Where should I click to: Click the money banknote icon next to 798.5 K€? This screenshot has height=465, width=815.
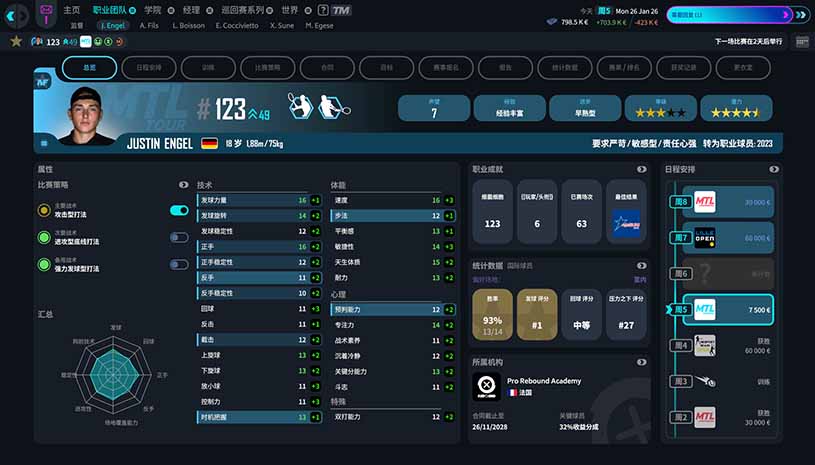coord(552,22)
